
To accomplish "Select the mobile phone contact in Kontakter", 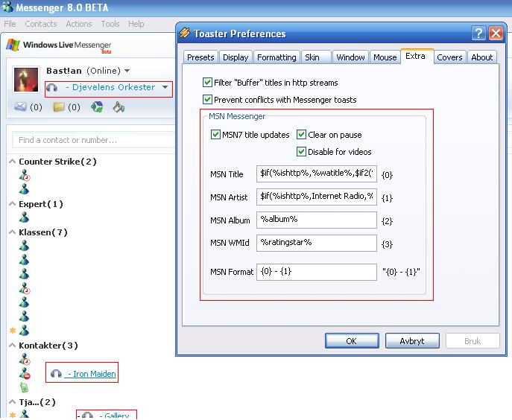I will [x=24, y=387].
